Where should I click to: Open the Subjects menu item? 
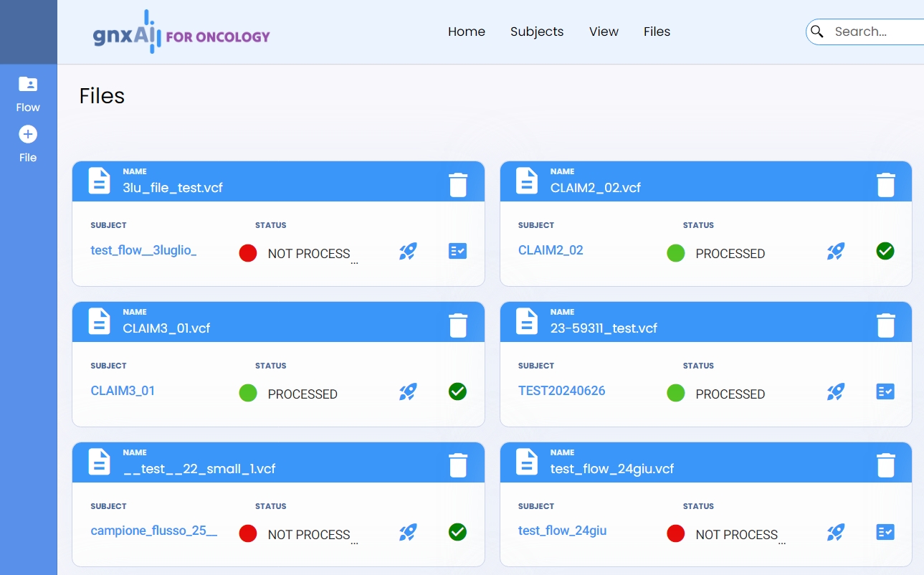536,32
